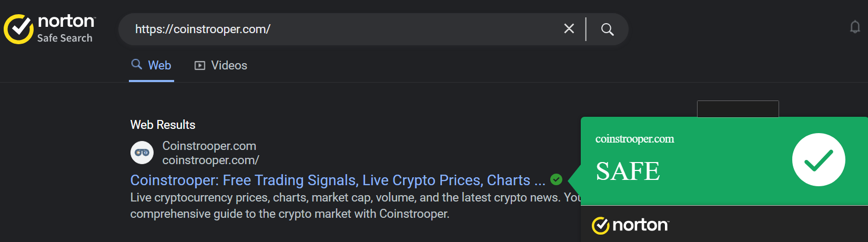The width and height of the screenshot is (868, 242).
Task: Open the notification bell
Action: click(x=855, y=27)
